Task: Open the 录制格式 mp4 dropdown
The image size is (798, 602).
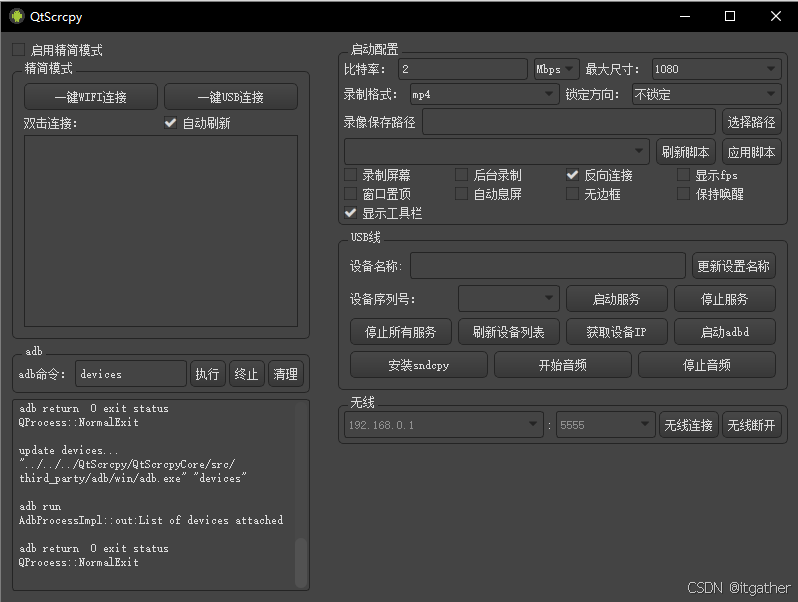Action: coord(484,95)
